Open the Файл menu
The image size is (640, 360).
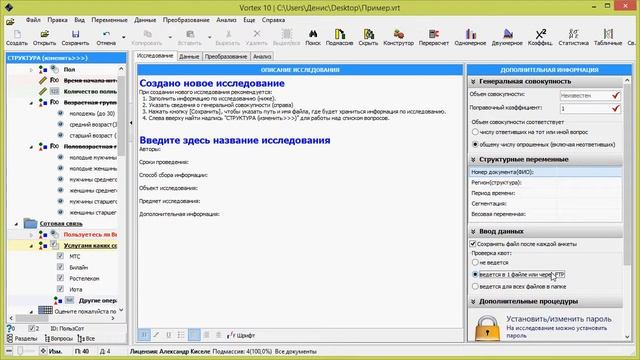click(33, 20)
